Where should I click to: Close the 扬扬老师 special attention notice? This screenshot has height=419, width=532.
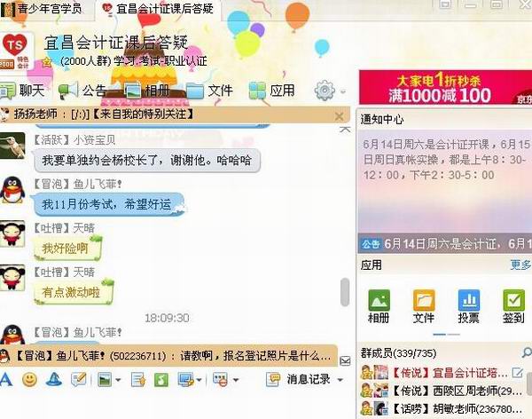click(339, 116)
